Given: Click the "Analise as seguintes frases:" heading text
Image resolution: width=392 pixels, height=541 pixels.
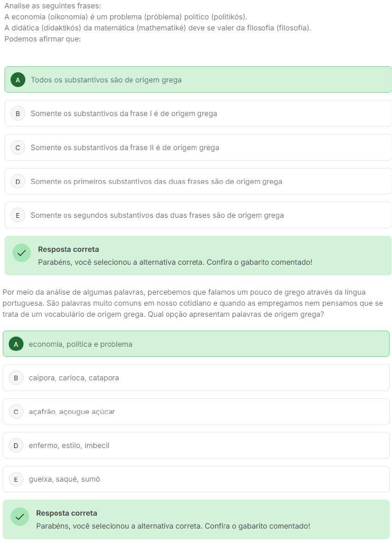Looking at the screenshot, I should click(53, 6).
